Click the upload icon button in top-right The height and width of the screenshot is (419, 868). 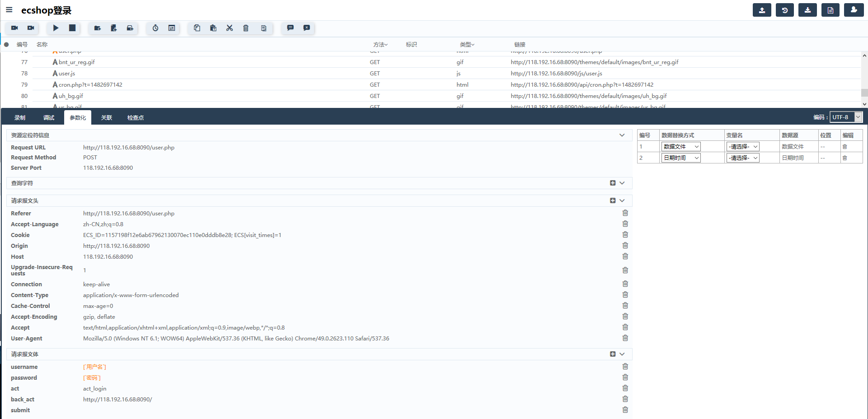[x=762, y=10]
